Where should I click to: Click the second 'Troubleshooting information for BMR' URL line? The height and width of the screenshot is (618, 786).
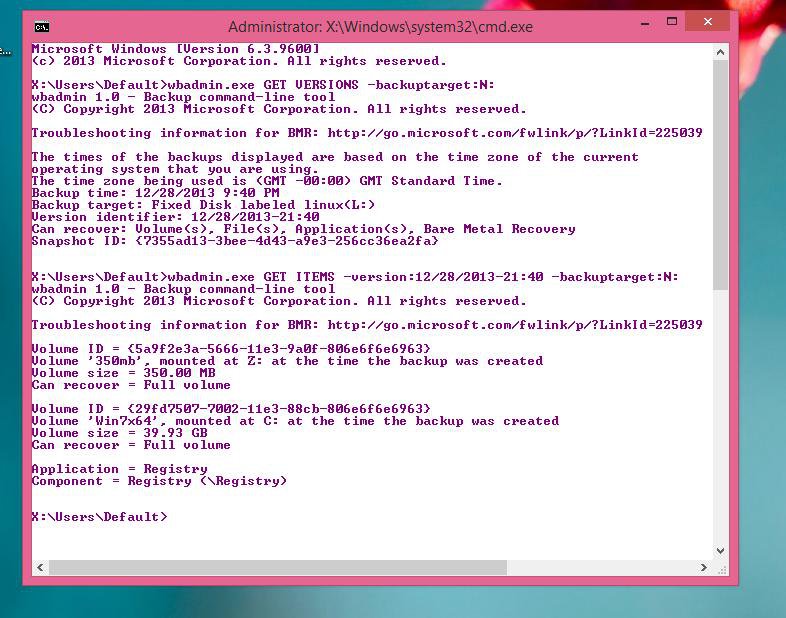tap(367, 325)
